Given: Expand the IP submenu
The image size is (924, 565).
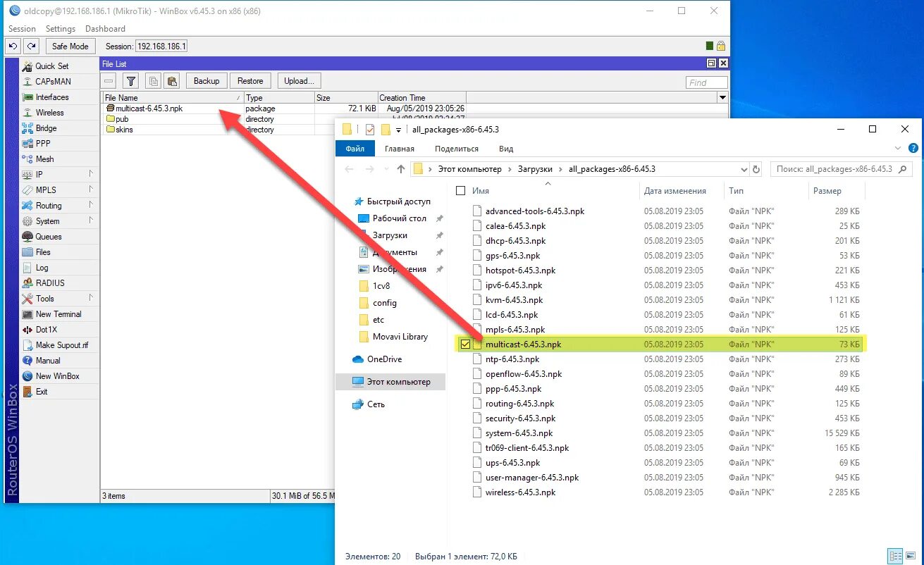Looking at the screenshot, I should tap(59, 175).
